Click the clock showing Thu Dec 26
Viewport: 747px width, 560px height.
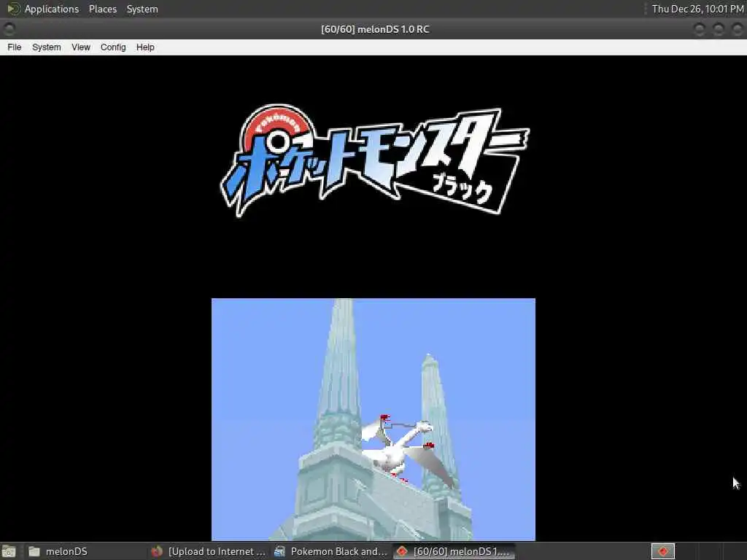pyautogui.click(x=697, y=9)
